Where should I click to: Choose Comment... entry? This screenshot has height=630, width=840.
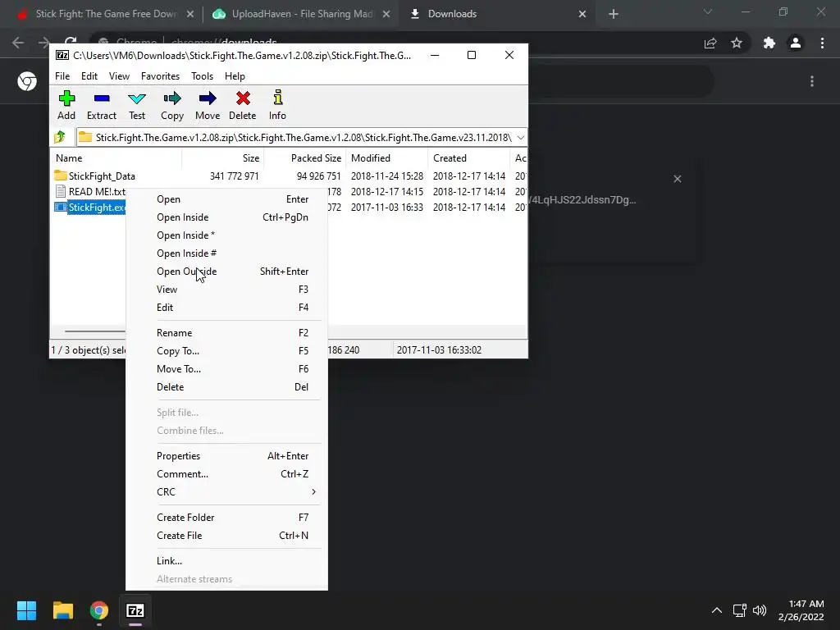point(226,474)
